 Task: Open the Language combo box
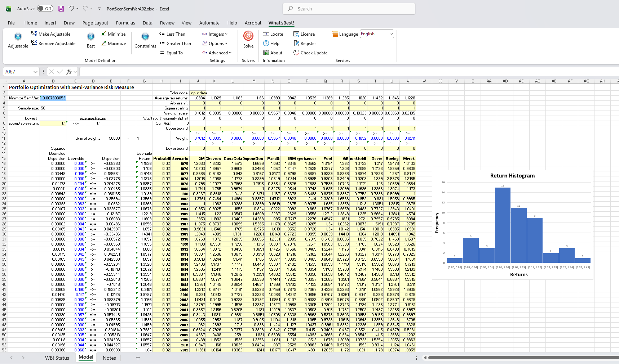pos(377,34)
